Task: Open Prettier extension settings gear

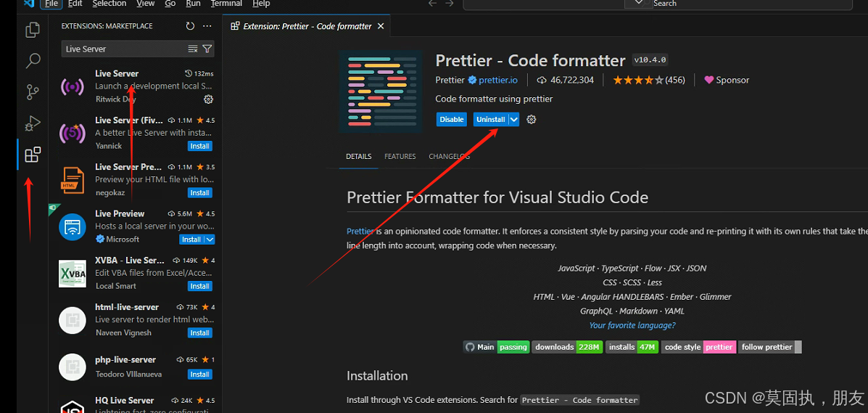Action: tap(532, 119)
